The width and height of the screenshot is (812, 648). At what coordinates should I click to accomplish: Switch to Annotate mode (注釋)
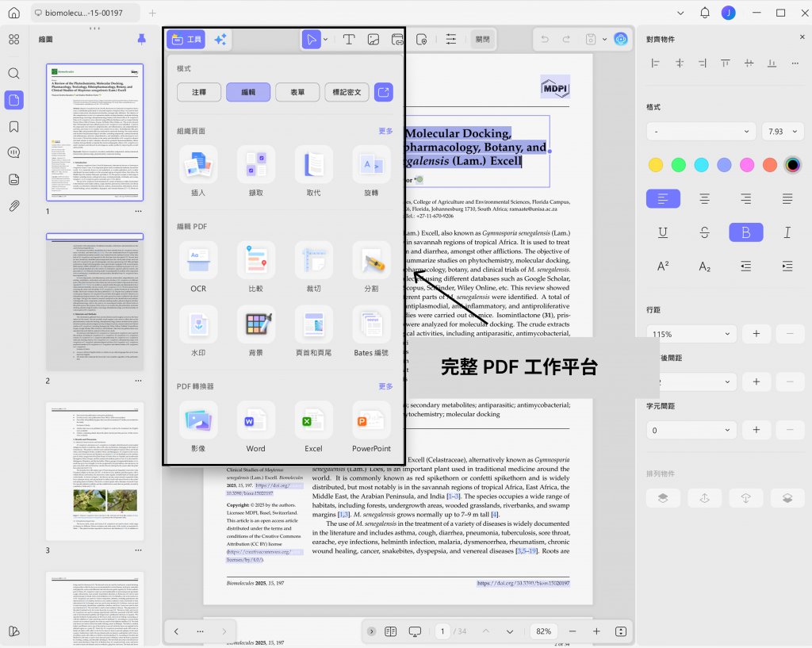[x=199, y=92]
